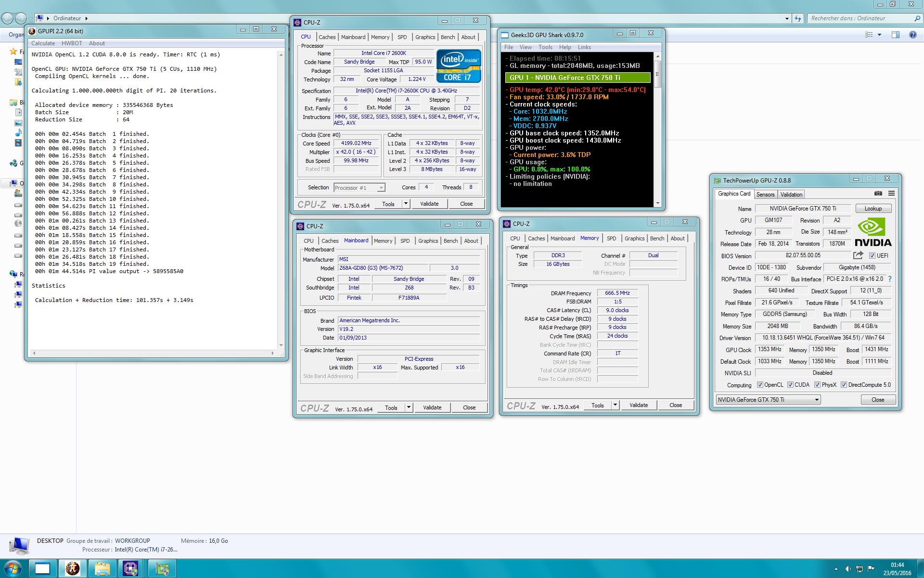Switch to Caches tab in CPU-Z CPU window
Viewport: 924px width, 578px height.
point(327,37)
